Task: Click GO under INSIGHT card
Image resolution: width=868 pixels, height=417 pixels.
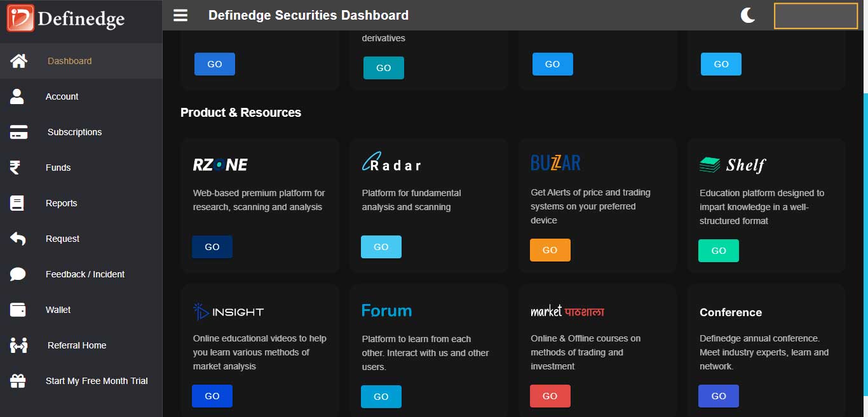Action: pyautogui.click(x=212, y=396)
